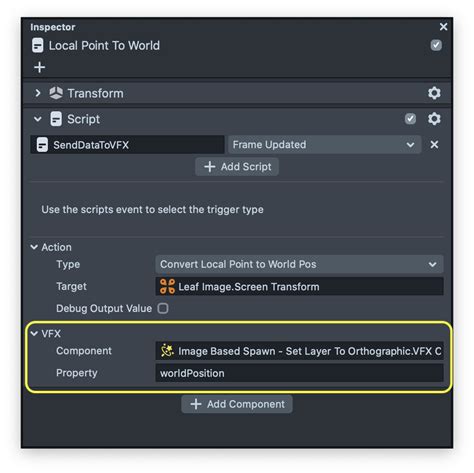This screenshot has height=473, width=474.
Task: Toggle the Local Point To World enabled checkbox
Action: pos(436,45)
